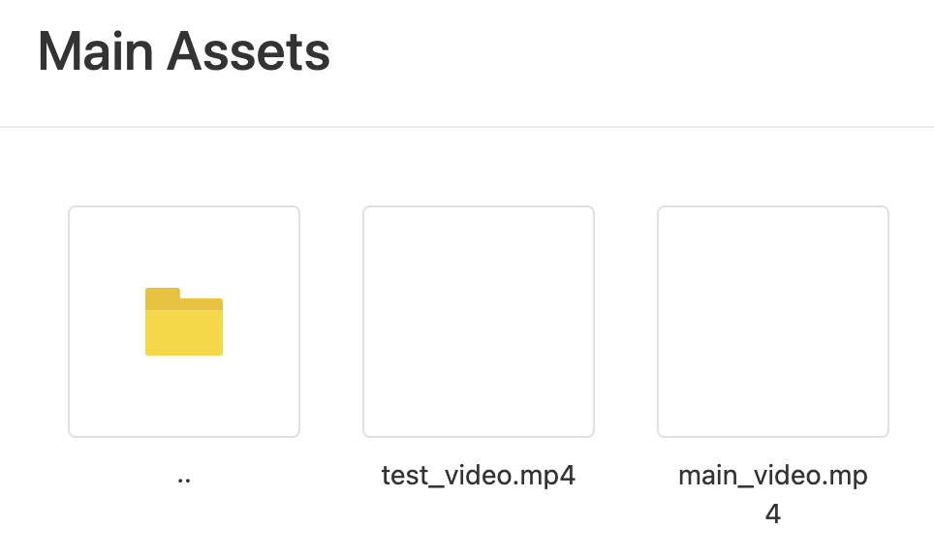Open test_video.mp4 by clicking its name
Screen dimensions: 934x560
tap(478, 476)
